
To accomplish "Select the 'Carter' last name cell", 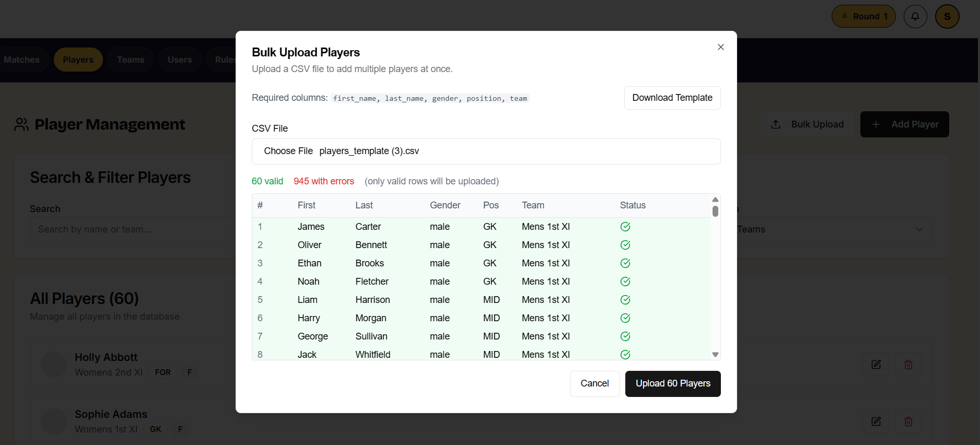I will [368, 227].
